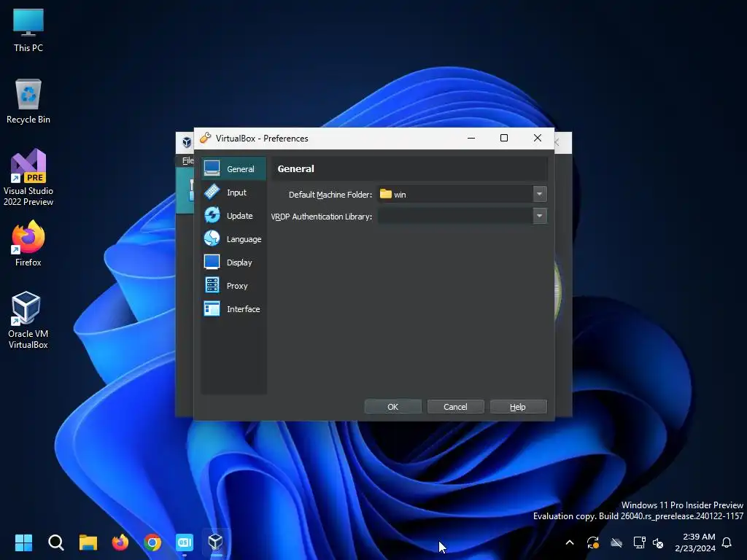This screenshot has width=747, height=560.
Task: Open the Update preferences icon
Action: pos(212,215)
